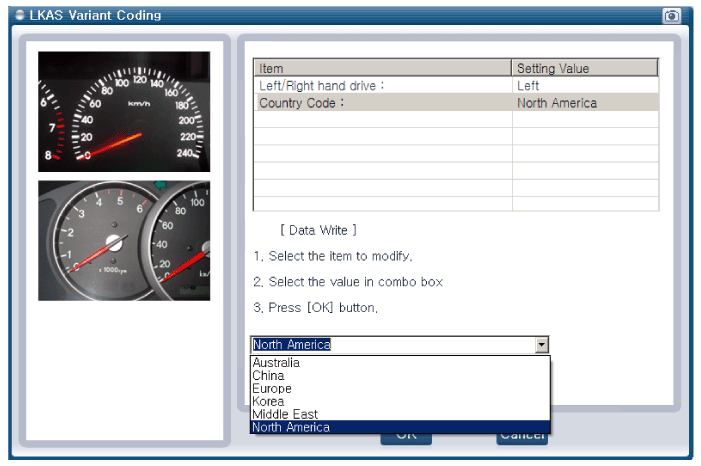Click the tachometer gauge image
Image resolution: width=701 pixels, height=466 pixels.
tap(124, 240)
